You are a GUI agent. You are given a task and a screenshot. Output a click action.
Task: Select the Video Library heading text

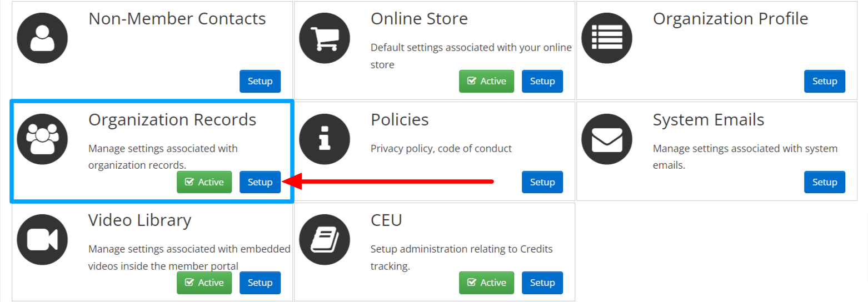point(140,220)
